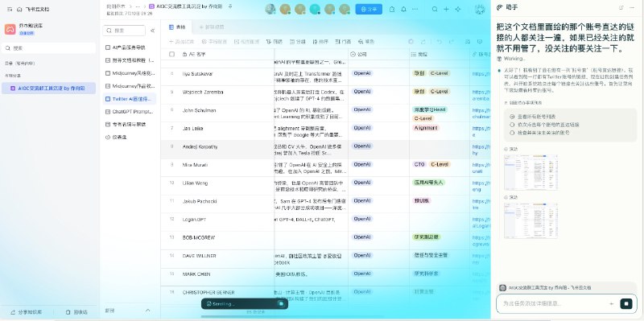Click the comment icon at table toolbar right end
Screen dimensions: 644x321
click(479, 42)
